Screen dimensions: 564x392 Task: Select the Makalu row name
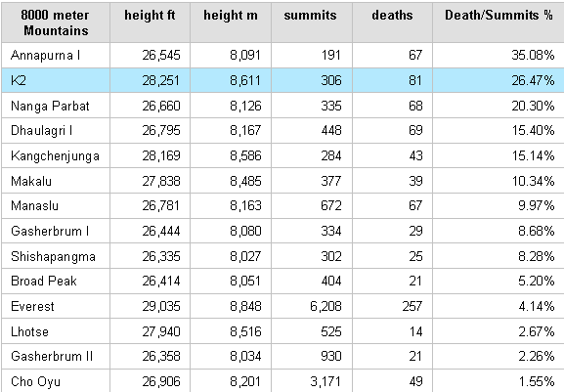pos(31,181)
